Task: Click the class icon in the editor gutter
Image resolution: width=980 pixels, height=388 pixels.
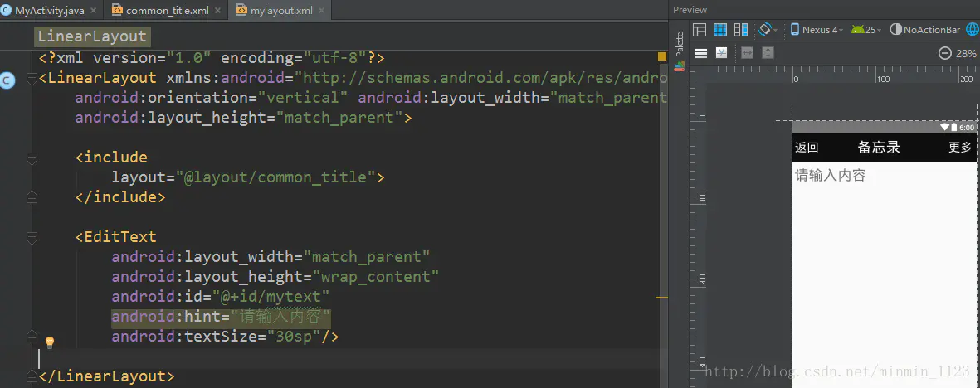Action: pos(7,80)
